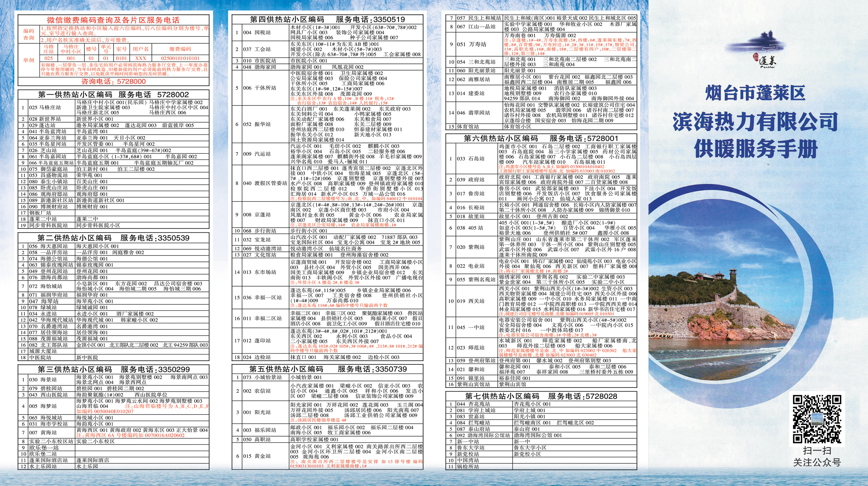Click the row "052 振华站"

click(328, 124)
